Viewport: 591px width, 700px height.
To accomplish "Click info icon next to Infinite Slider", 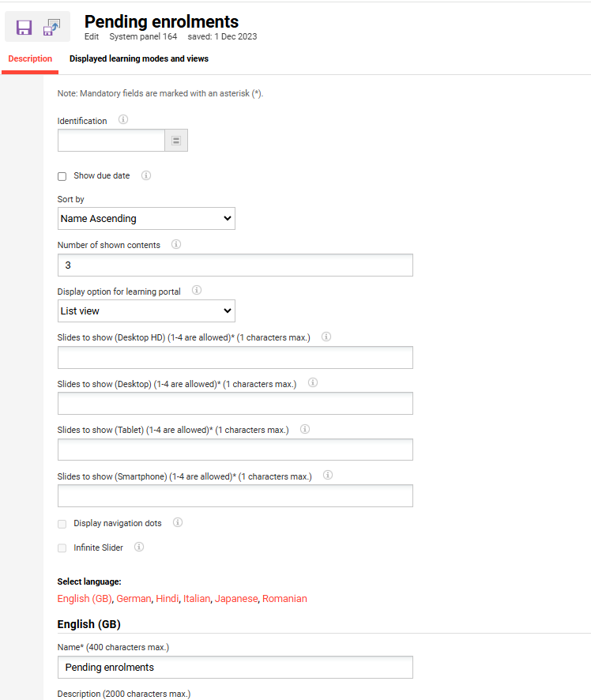I will (x=139, y=547).
